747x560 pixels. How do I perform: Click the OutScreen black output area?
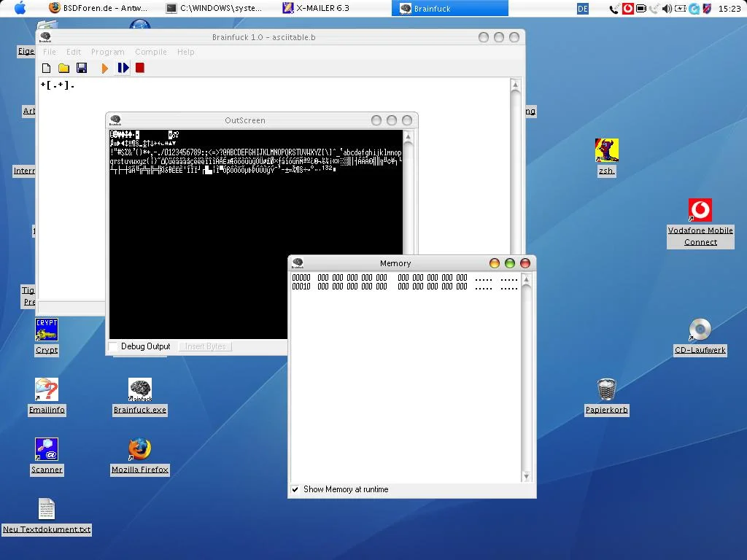(256, 234)
